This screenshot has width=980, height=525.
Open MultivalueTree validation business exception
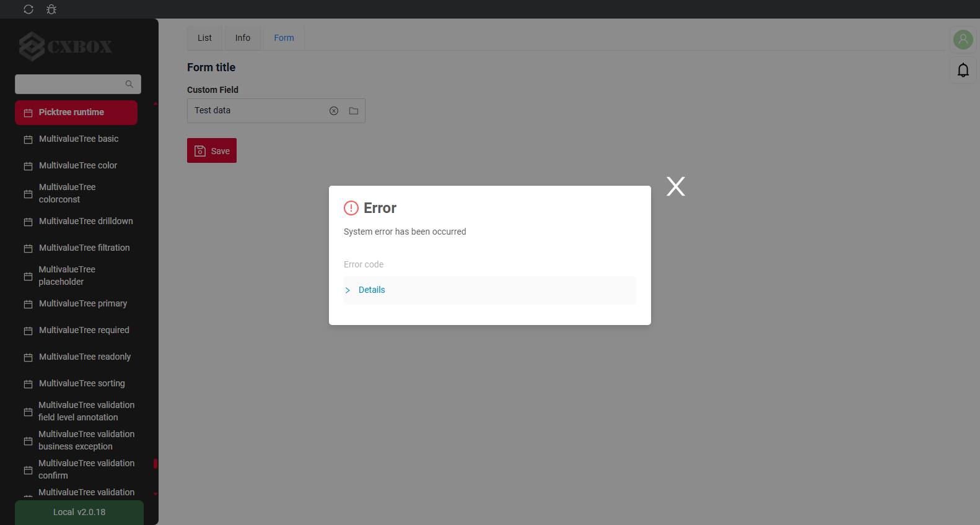(x=76, y=440)
